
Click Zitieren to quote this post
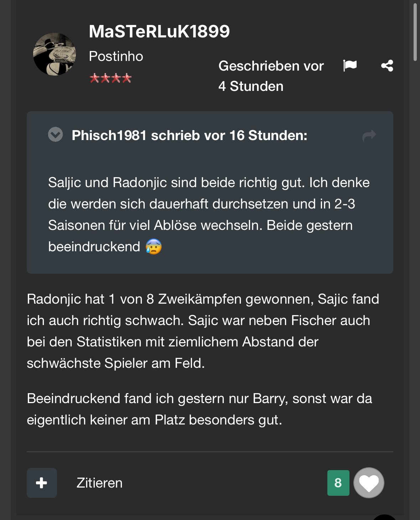(x=99, y=483)
